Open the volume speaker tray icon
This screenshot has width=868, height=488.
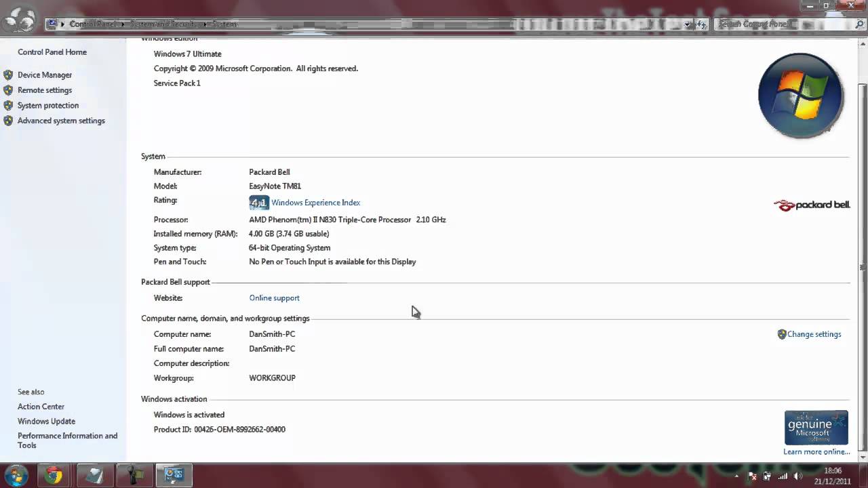tap(798, 476)
